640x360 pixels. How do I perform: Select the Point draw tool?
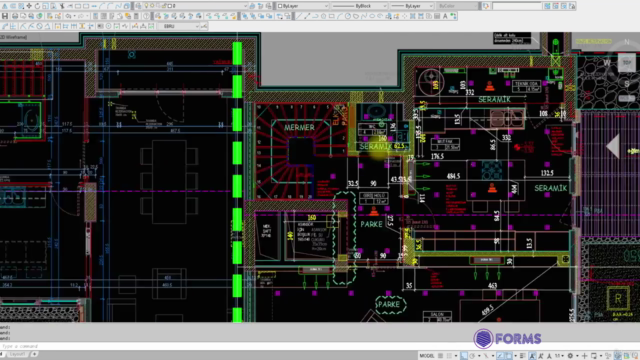(404, 16)
